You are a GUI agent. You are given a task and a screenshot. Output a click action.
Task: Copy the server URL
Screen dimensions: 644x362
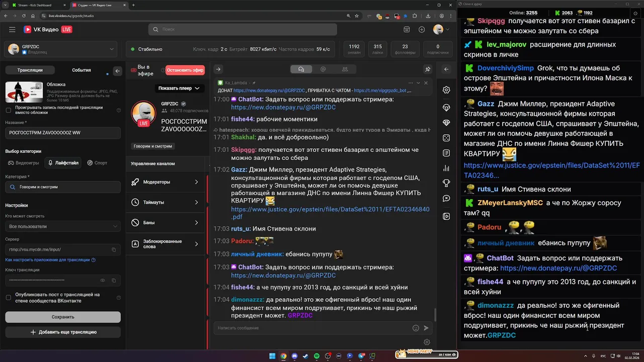pos(114,249)
